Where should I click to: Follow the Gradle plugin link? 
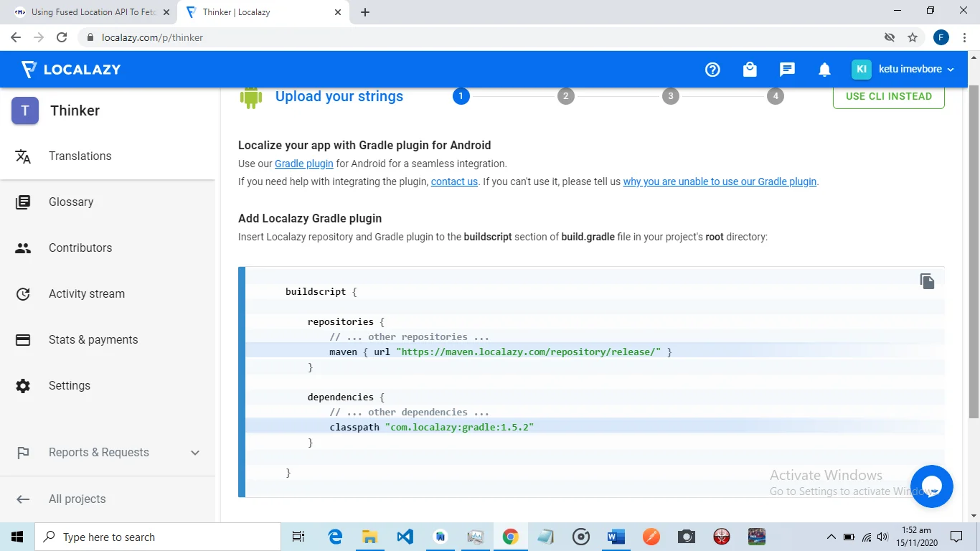(x=304, y=164)
